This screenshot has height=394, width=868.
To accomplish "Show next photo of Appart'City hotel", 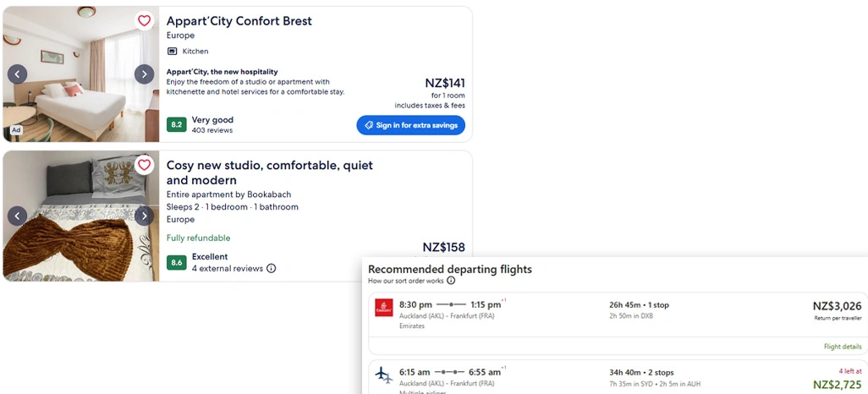I will click(x=145, y=74).
